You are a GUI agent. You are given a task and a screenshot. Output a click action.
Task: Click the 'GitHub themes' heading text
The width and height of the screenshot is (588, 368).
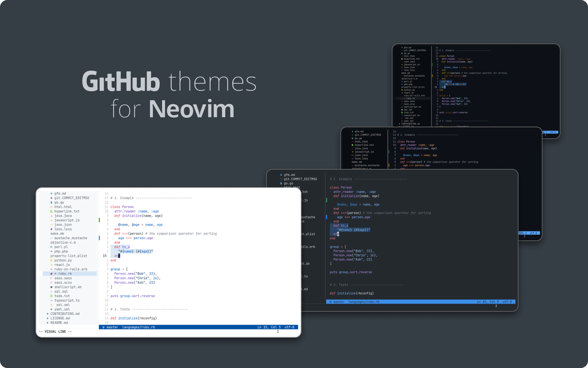[x=169, y=81]
